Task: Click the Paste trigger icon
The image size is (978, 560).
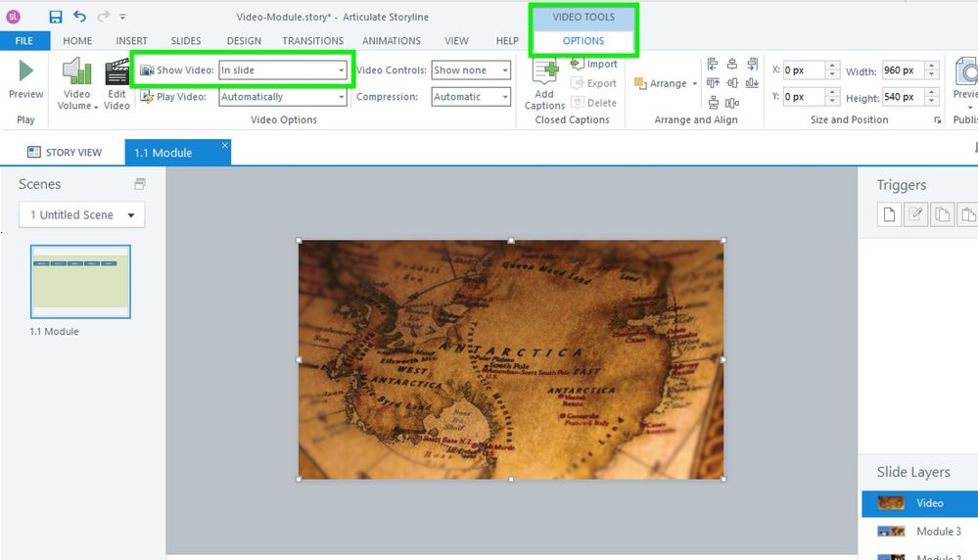Action: click(x=967, y=215)
